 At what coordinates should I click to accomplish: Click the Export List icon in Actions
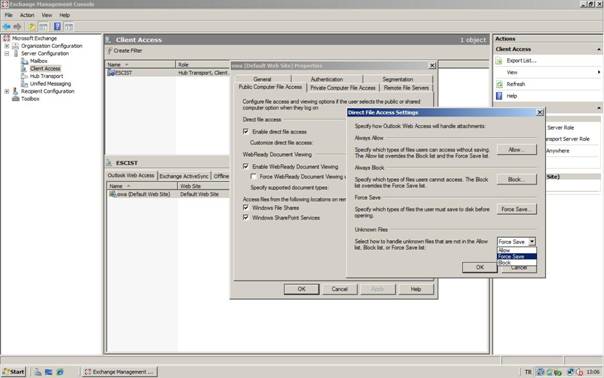coord(499,60)
